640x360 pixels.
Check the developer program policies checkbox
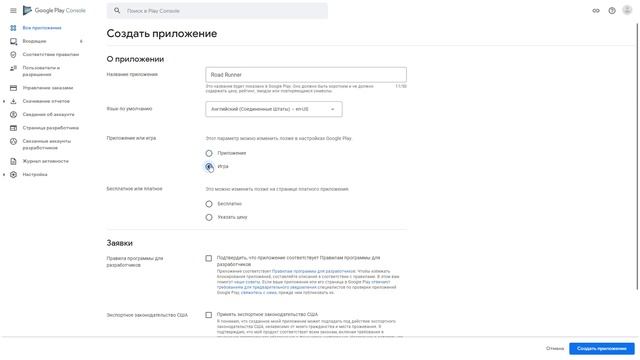point(209,258)
